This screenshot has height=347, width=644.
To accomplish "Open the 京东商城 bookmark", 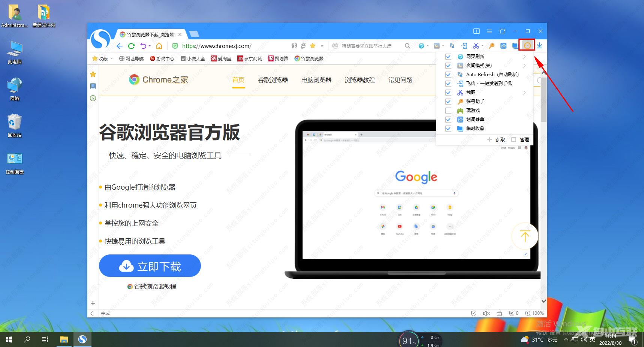I will click(250, 58).
